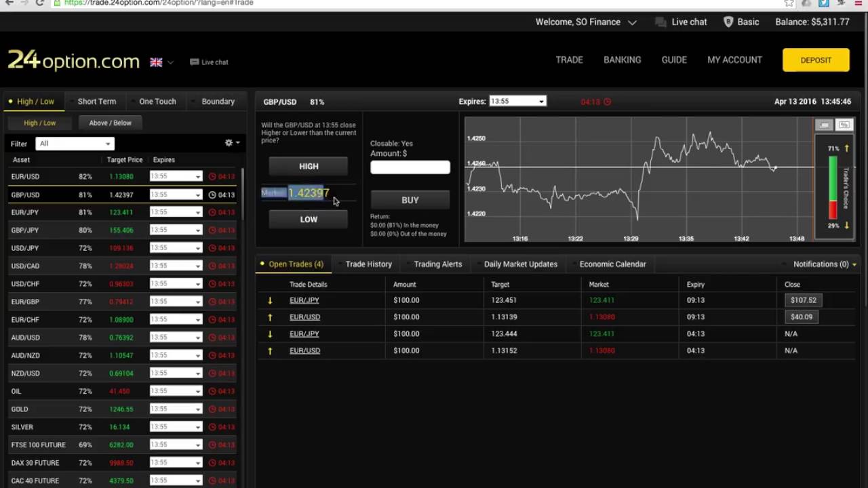Click EUR/JPY link in first trade row
This screenshot has width=868, height=488.
point(304,300)
